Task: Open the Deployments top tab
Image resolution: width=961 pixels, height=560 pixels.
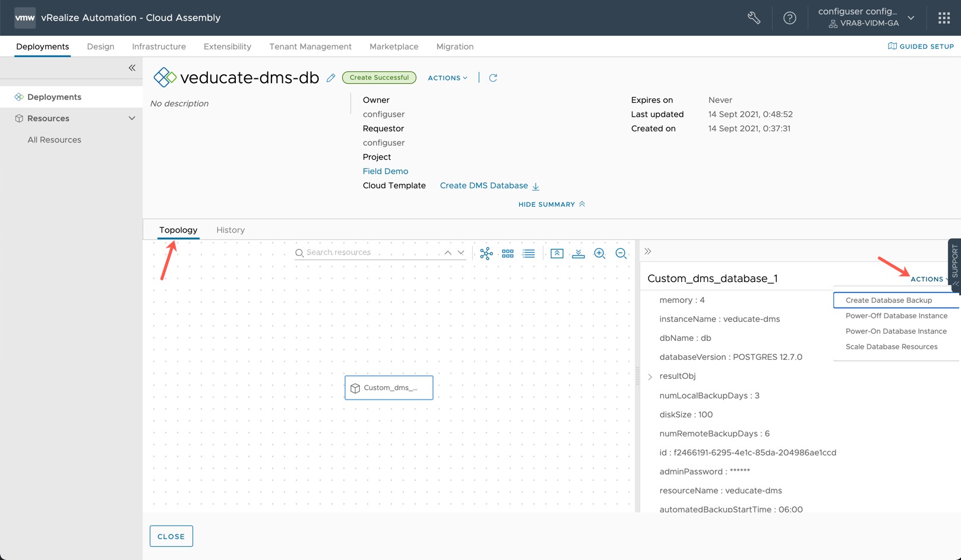Action: click(x=43, y=46)
